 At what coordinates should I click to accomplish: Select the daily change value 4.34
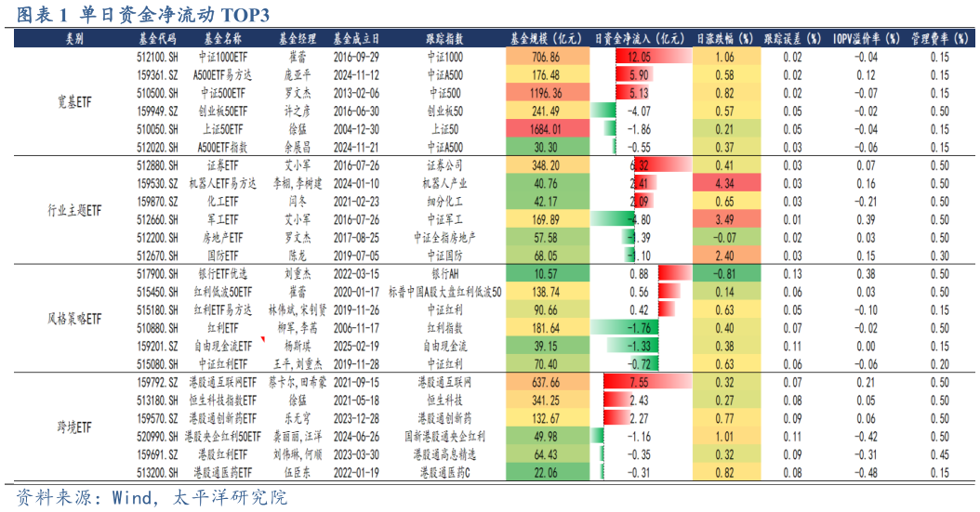coord(725,184)
